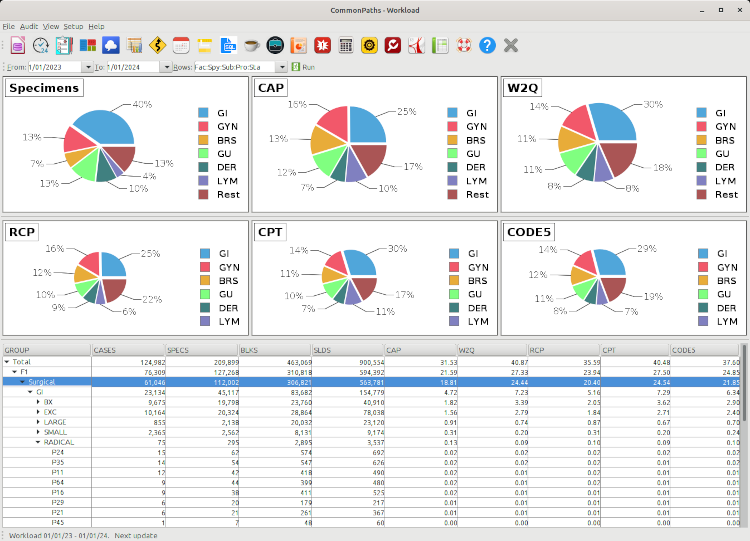
Task: Click the coffee cup icon
Action: 251,45
